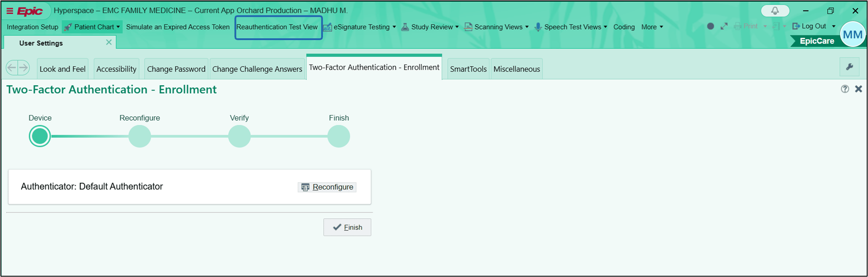868x277 pixels.
Task: Click the Finish step circle
Action: [x=339, y=136]
